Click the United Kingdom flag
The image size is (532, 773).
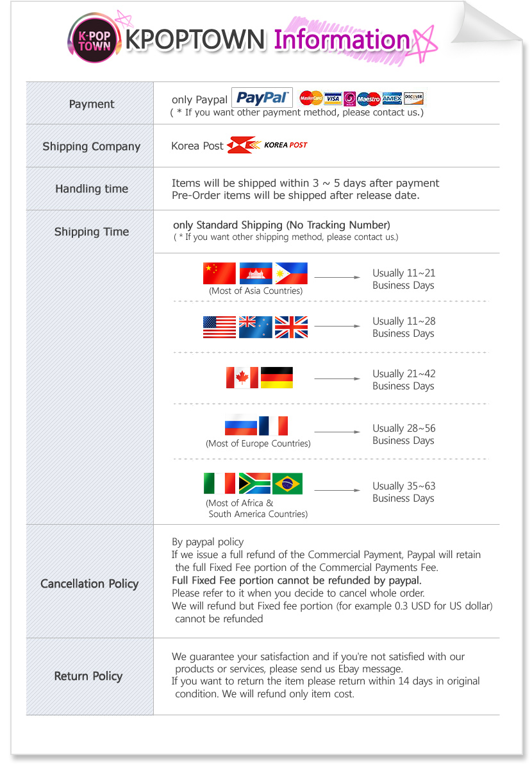[x=291, y=327]
